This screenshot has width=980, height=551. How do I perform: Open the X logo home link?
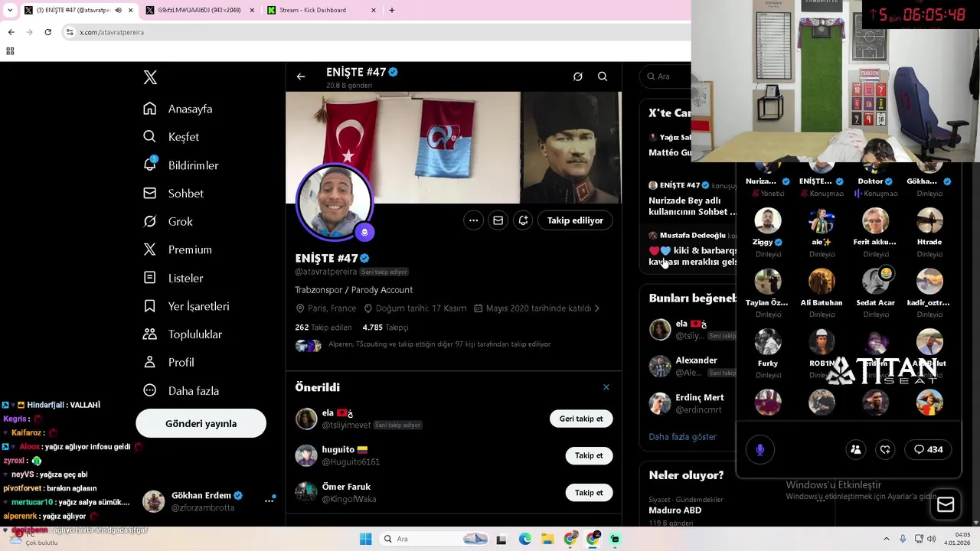click(x=150, y=77)
